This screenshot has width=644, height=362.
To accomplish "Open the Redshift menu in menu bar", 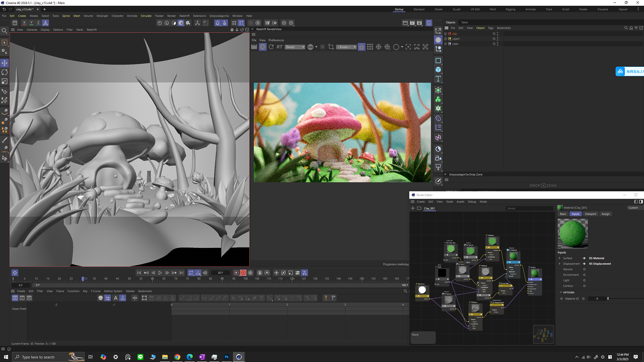I will [184, 16].
